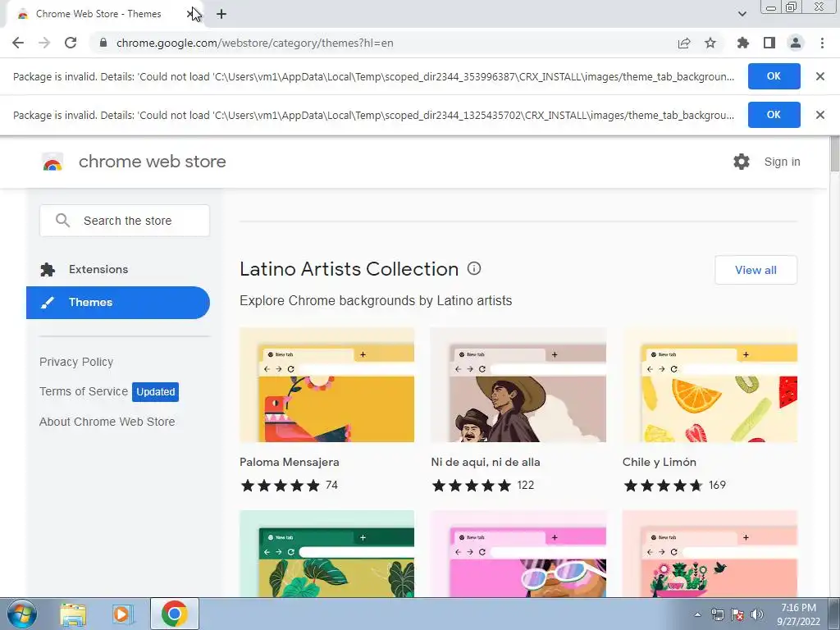
Task: Open the Action Center flag icon
Action: point(737,614)
